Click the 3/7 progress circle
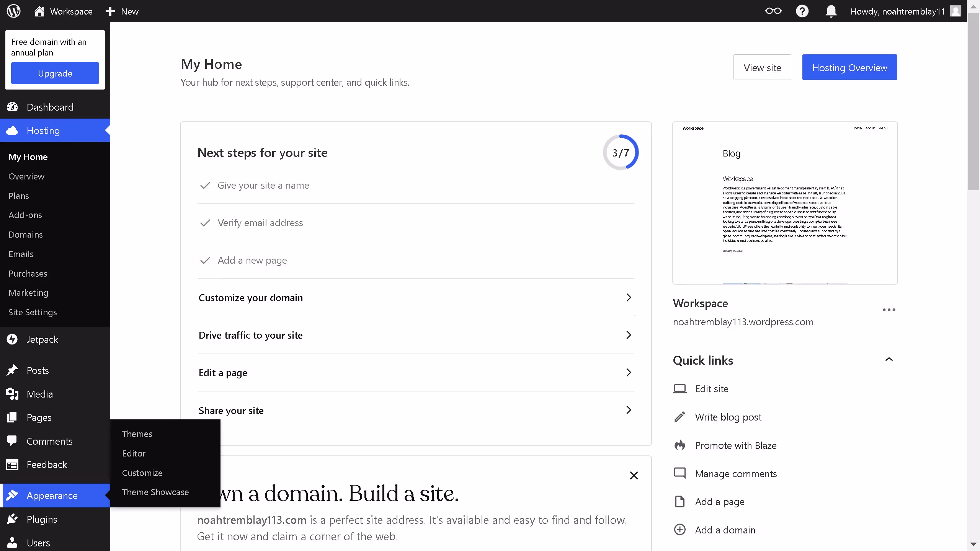Viewport: 980px width, 551px height. coord(620,152)
